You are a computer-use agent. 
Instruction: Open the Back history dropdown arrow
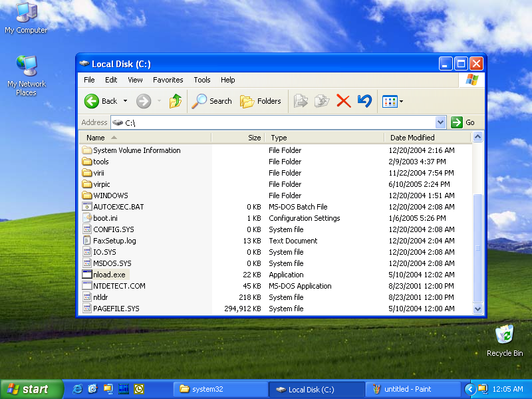pos(125,101)
